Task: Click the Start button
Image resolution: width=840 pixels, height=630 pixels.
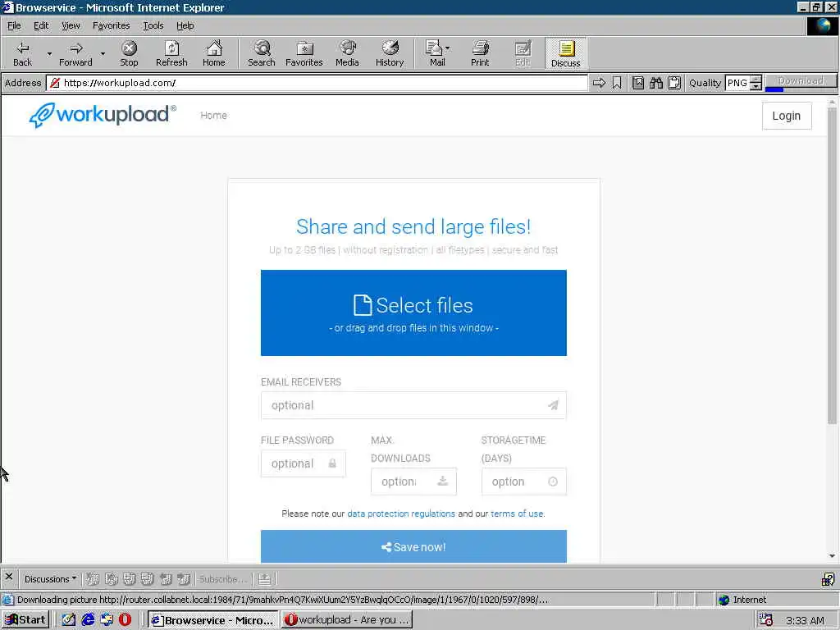Action: (x=25, y=620)
